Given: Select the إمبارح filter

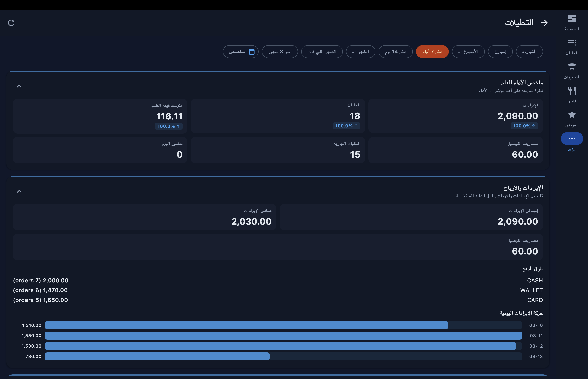Looking at the screenshot, I should (500, 52).
